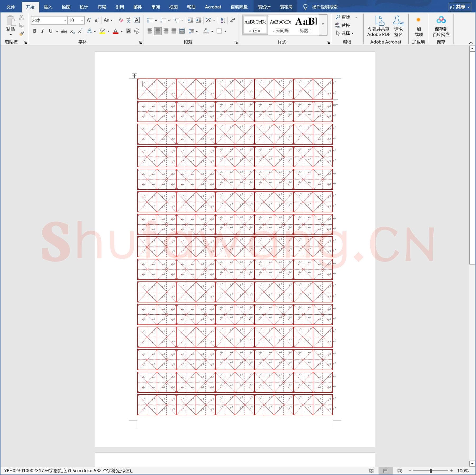The width and height of the screenshot is (476, 475).
Task: Click the zoom slider handle
Action: click(x=431, y=471)
